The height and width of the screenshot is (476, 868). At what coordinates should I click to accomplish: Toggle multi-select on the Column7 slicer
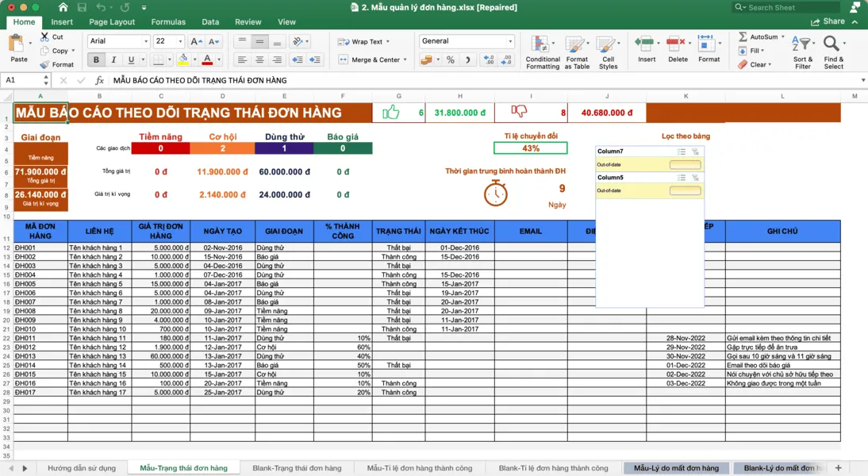pyautogui.click(x=681, y=152)
